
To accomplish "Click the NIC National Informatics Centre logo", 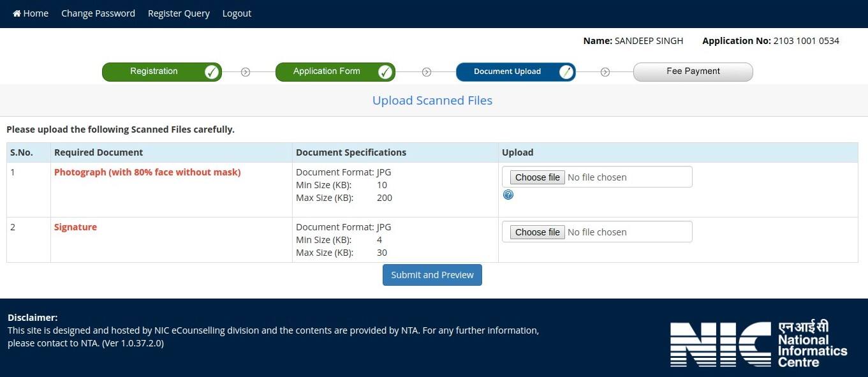I will pos(758,344).
